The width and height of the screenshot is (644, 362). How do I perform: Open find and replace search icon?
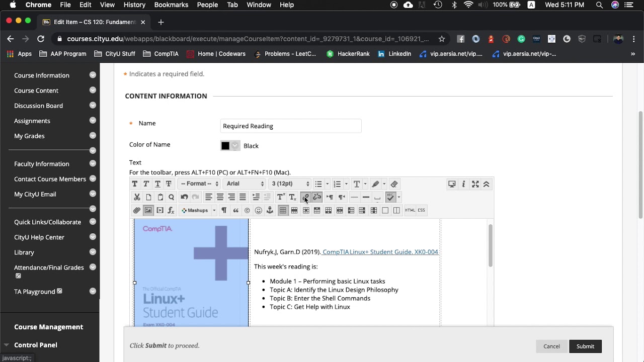(x=172, y=197)
